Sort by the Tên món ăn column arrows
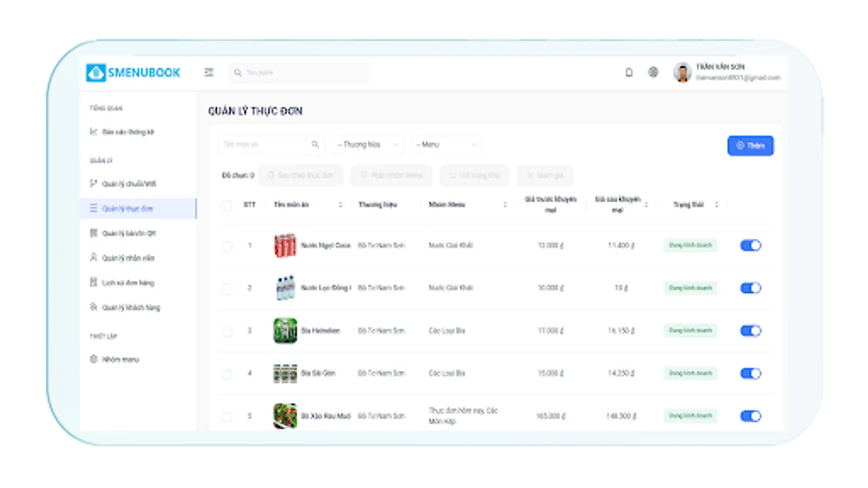The width and height of the screenshot is (868, 488). [341, 204]
